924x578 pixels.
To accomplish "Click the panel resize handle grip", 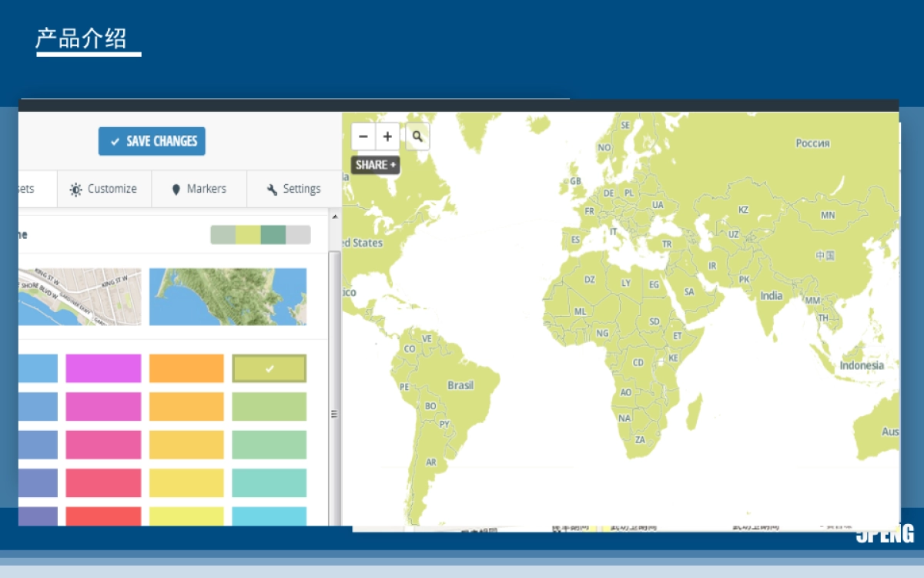I will click(x=334, y=414).
